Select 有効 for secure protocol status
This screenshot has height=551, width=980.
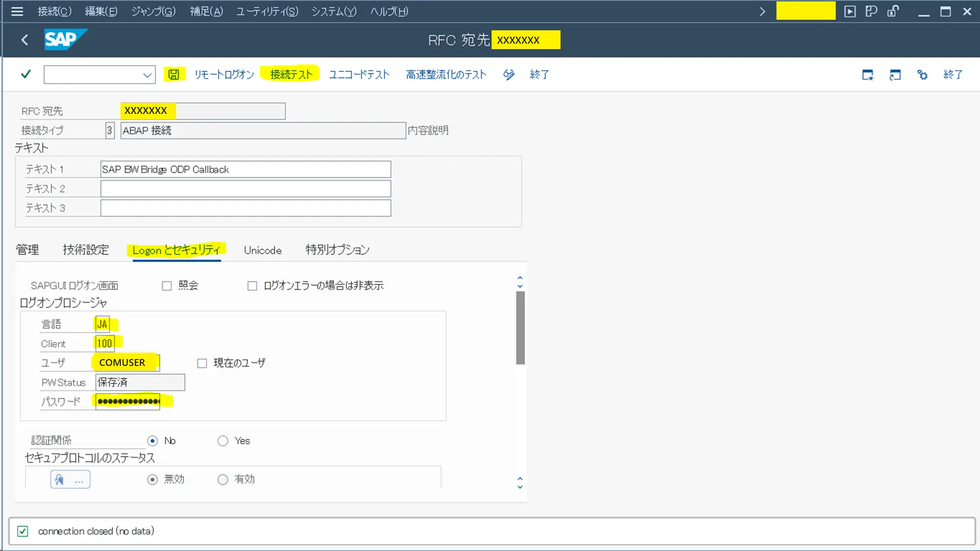pos(223,480)
